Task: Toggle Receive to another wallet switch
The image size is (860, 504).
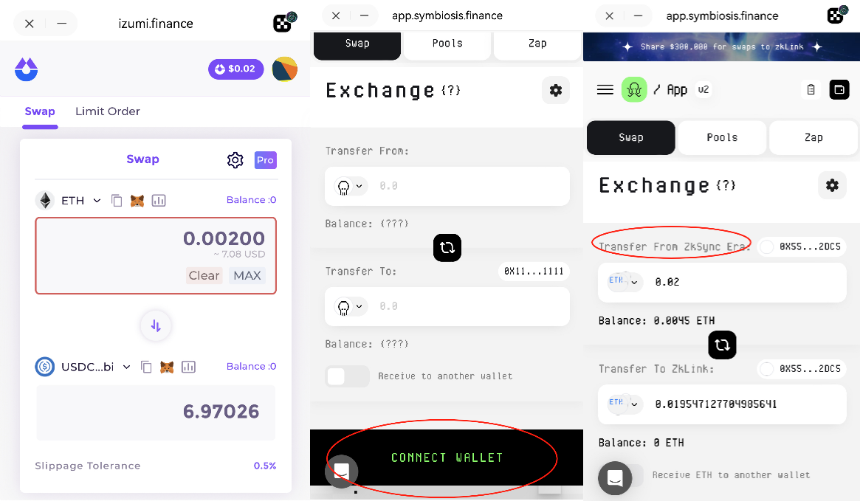Action: tap(347, 376)
